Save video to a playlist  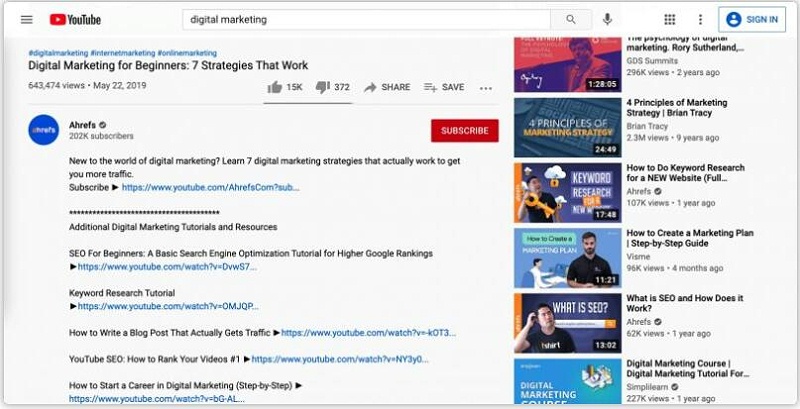pyautogui.click(x=444, y=87)
